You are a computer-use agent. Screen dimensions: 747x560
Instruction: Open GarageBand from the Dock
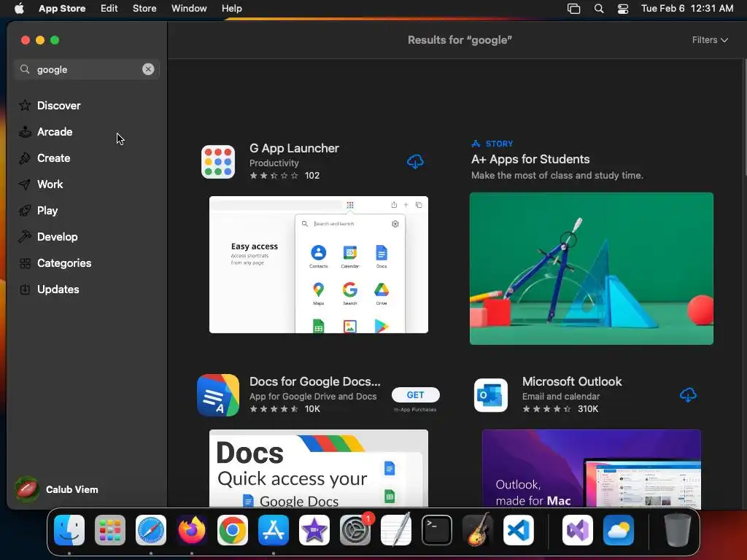tap(478, 530)
